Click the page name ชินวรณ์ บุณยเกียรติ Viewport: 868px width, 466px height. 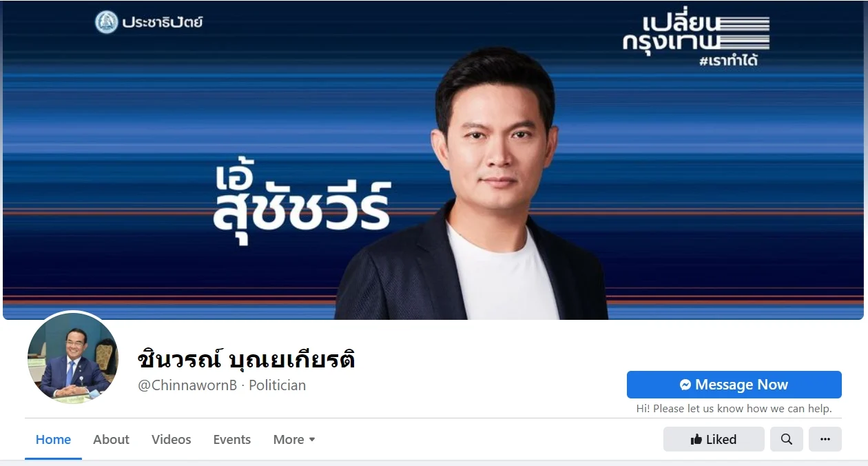coord(247,358)
